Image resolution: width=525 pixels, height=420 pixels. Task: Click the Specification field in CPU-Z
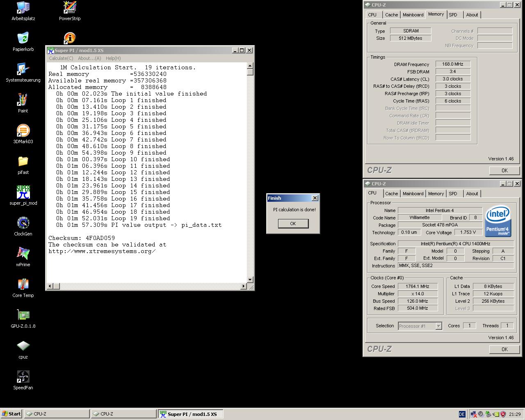pos(455,244)
